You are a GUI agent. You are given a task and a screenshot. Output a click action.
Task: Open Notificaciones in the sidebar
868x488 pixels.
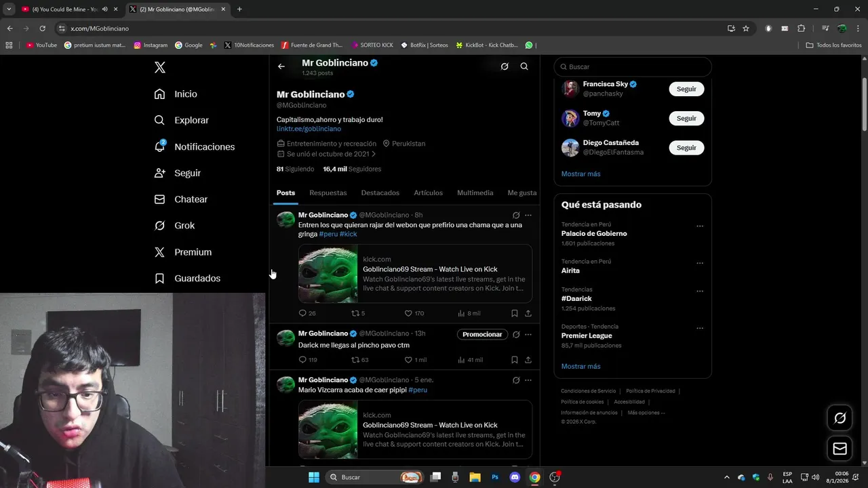194,146
